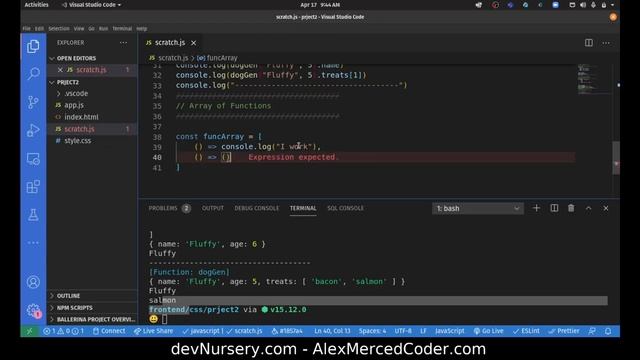
Task: Click Prettier status bar item
Action: (564, 331)
